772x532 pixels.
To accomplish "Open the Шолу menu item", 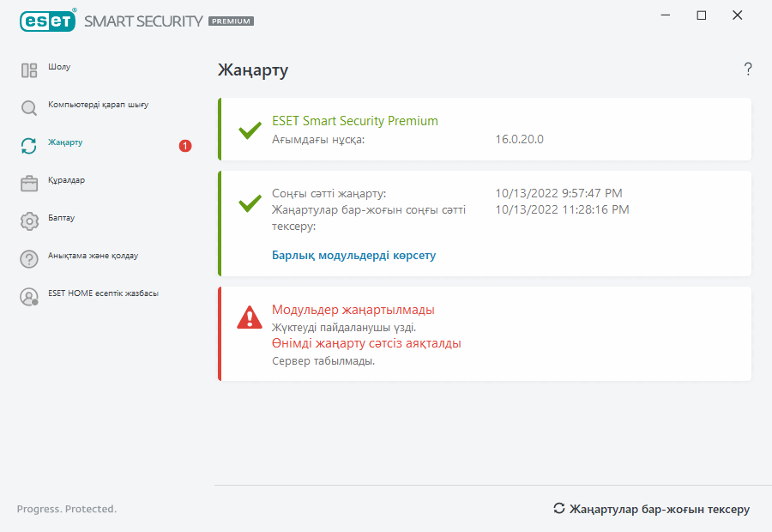I will click(59, 67).
